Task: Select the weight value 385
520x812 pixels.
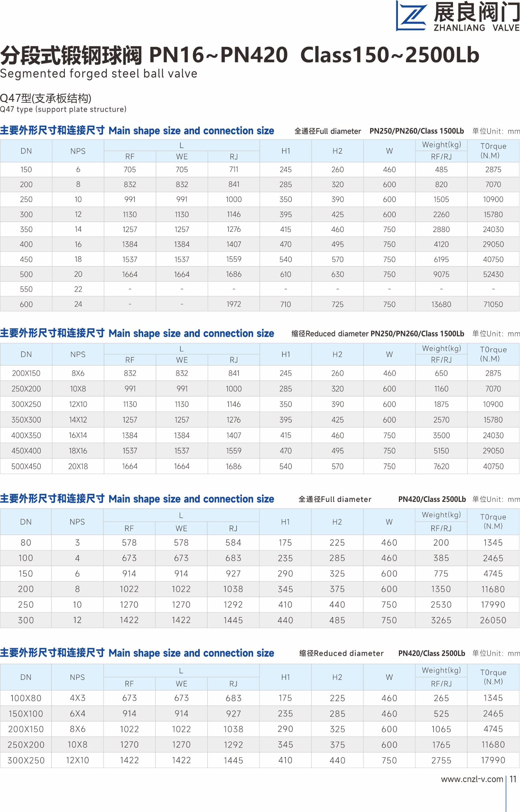Action: tap(441, 558)
